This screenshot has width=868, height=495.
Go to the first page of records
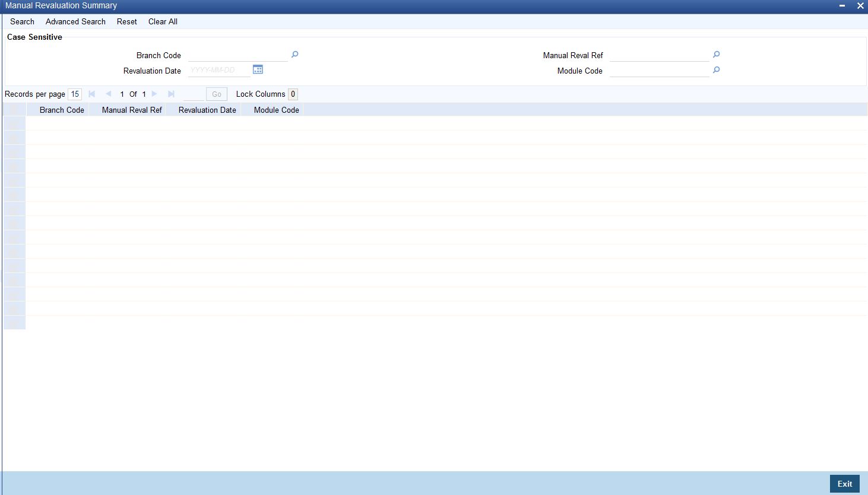[91, 94]
